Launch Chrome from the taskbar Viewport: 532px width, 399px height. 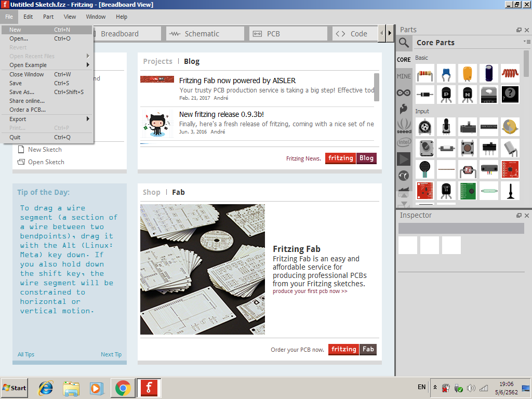click(123, 388)
